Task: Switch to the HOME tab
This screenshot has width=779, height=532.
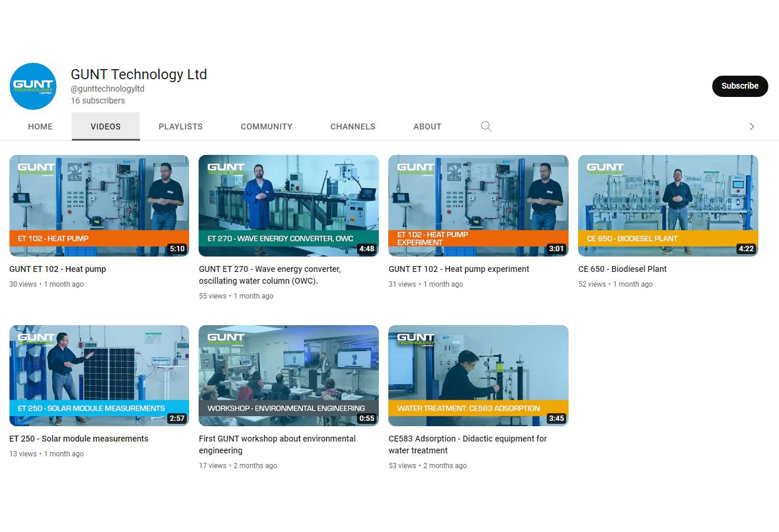Action: point(40,126)
